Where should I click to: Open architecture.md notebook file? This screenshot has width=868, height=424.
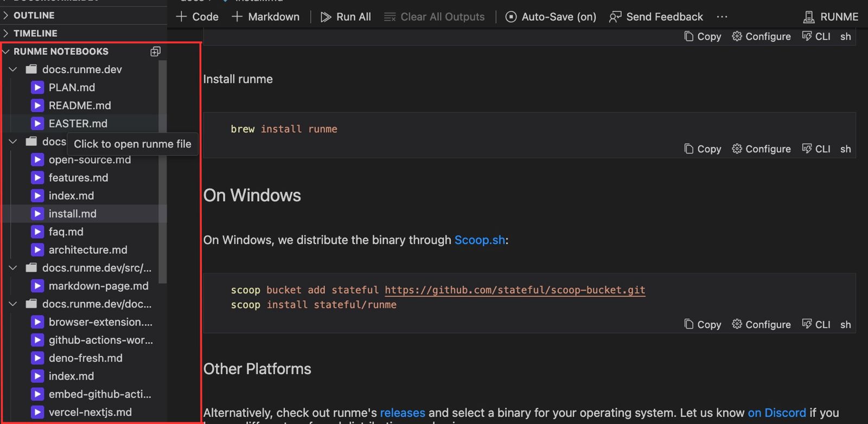88,250
